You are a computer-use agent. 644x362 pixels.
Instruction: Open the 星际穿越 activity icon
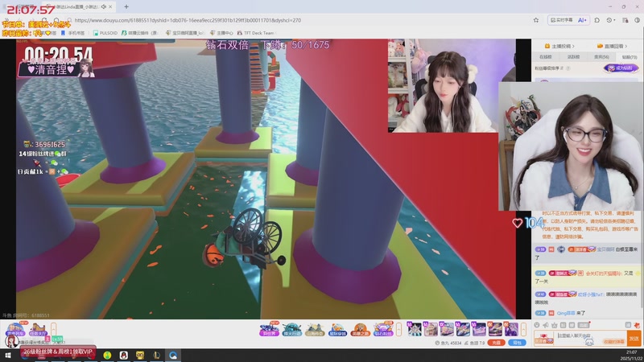coord(337,330)
